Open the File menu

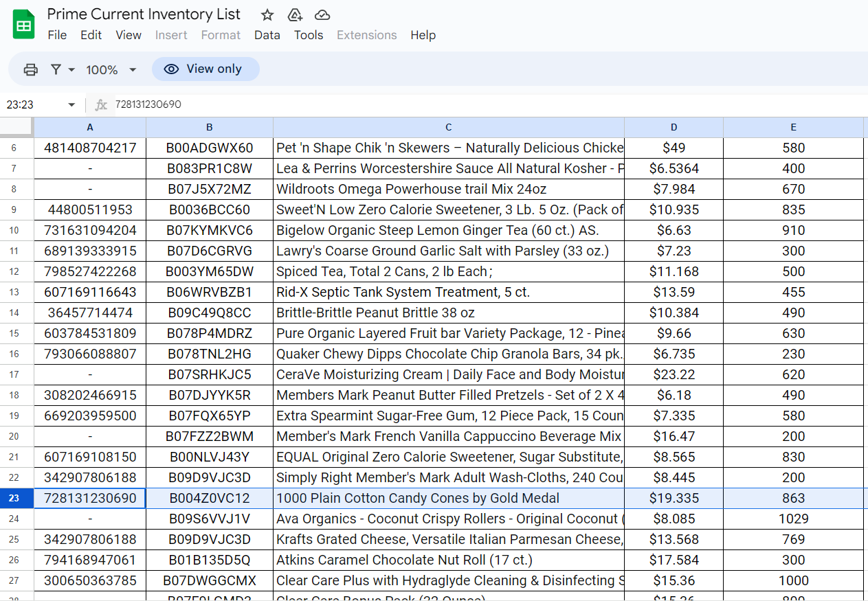click(x=57, y=35)
